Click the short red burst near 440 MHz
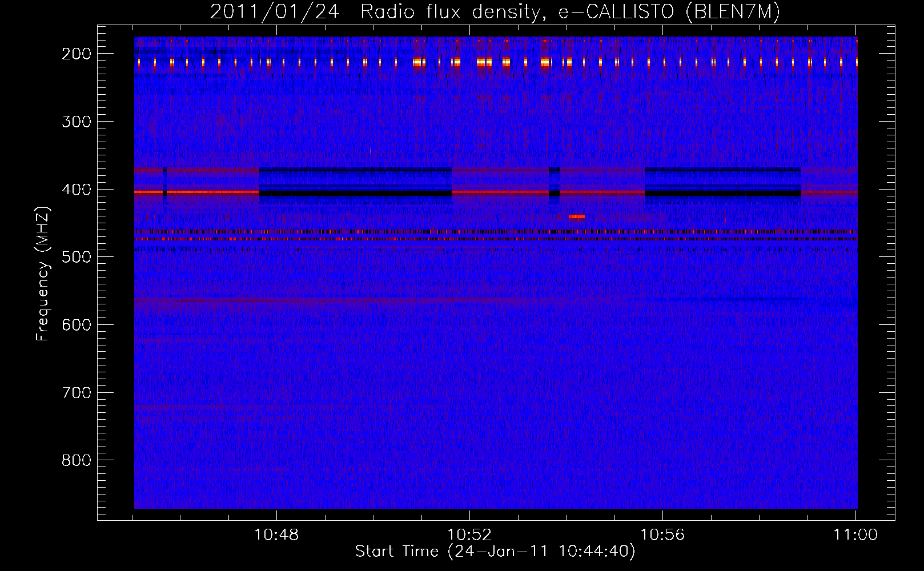 click(577, 216)
